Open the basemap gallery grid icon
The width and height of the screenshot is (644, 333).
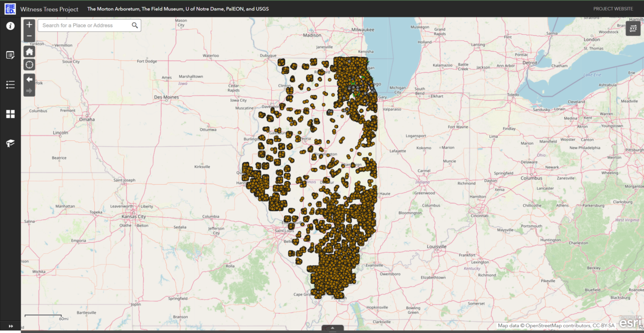tap(10, 114)
